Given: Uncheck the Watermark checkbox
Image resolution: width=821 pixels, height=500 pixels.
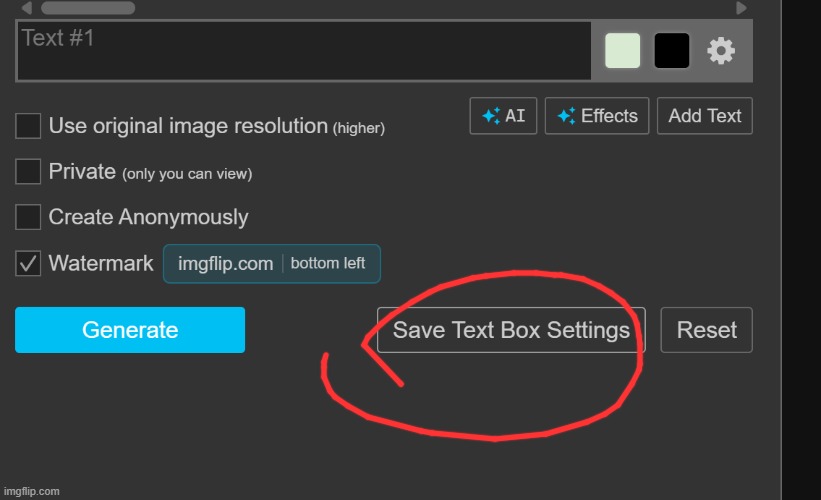Looking at the screenshot, I should (28, 264).
